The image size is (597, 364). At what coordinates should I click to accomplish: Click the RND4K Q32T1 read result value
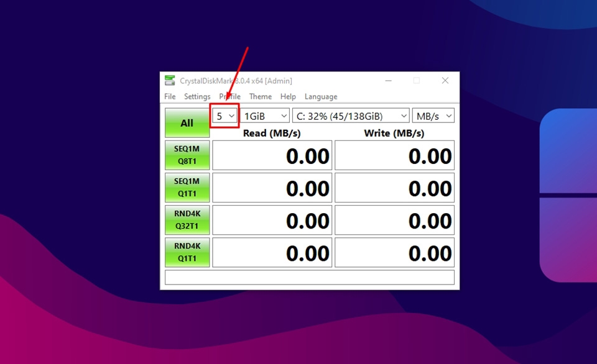tap(272, 220)
